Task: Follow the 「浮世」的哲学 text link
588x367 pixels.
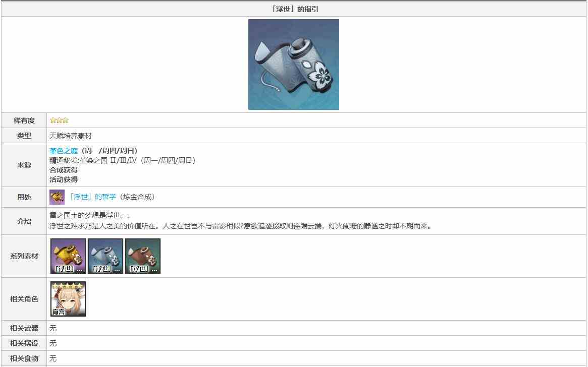Action: point(92,197)
